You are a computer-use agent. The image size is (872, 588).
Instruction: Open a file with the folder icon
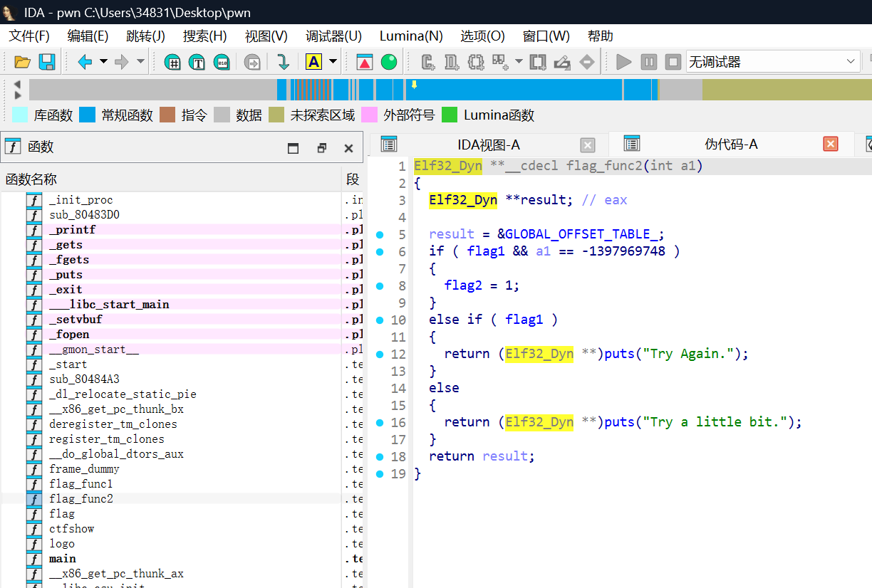22,62
